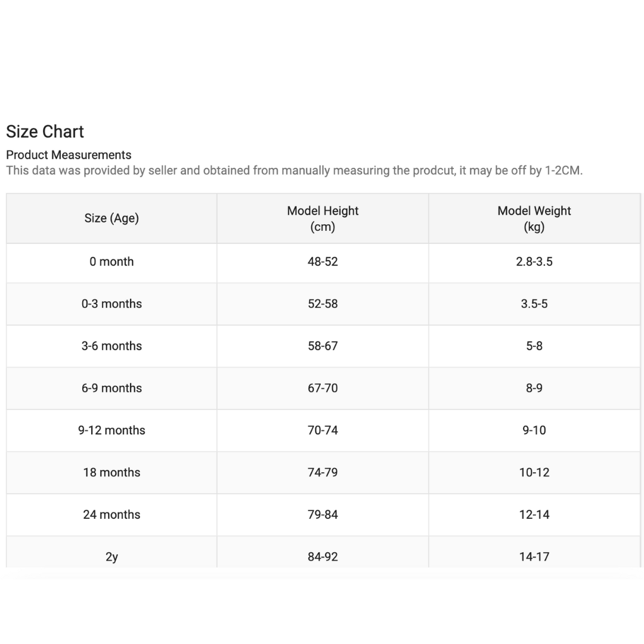
Task: Click the Model Weight (kg) column header
Action: pos(534,218)
